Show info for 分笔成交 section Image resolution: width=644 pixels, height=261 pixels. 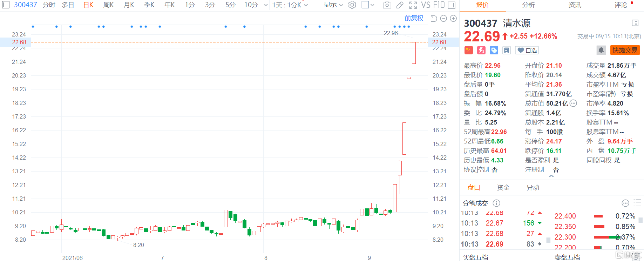(496, 203)
